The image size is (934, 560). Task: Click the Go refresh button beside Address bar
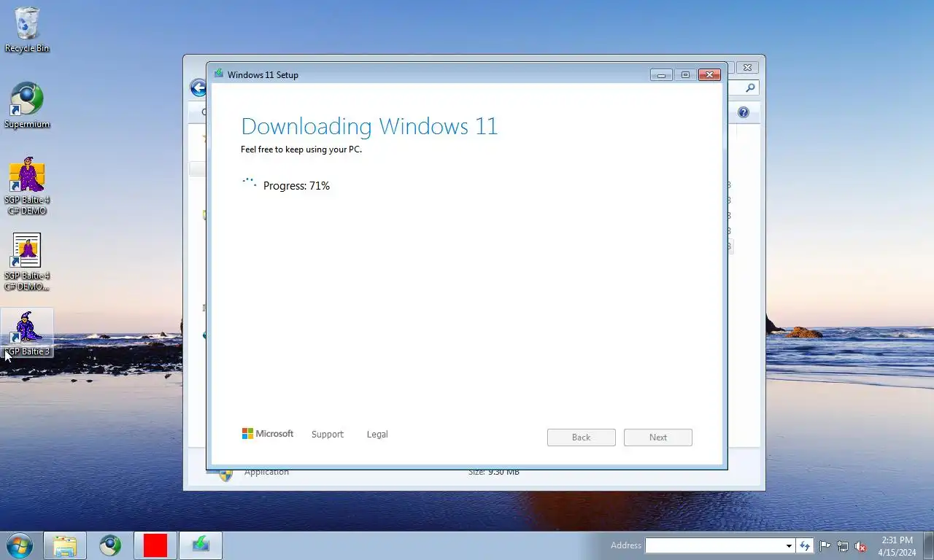coord(805,545)
